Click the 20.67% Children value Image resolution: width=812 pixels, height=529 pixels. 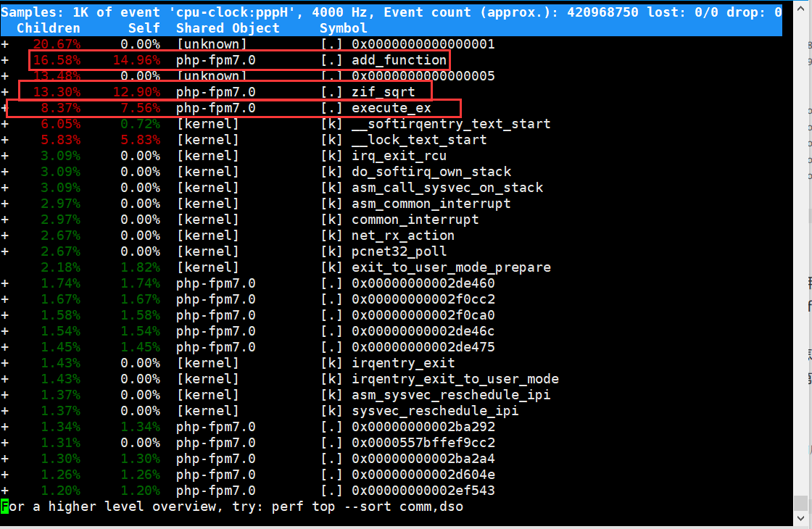pyautogui.click(x=57, y=44)
